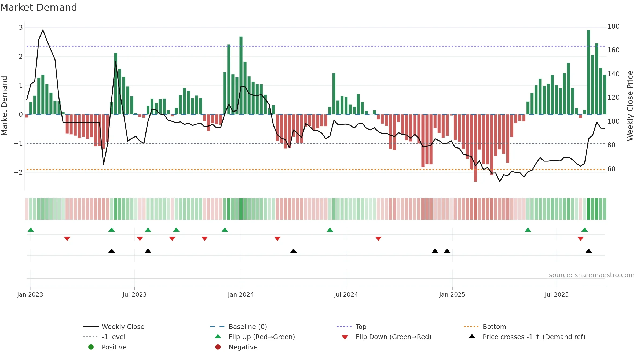Viewport: 644px width, 362px height.
Task: Toggle the Positive green dot legend entry
Action: tap(107, 347)
